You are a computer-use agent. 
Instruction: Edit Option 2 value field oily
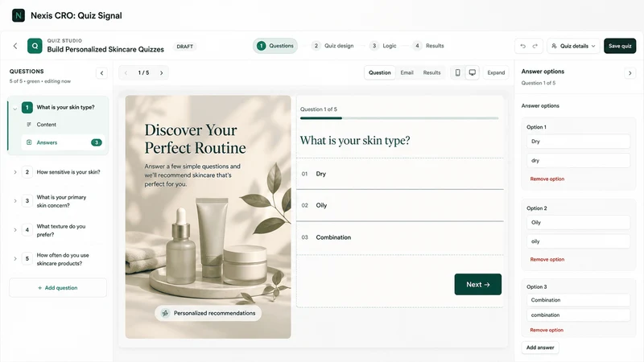tap(578, 241)
